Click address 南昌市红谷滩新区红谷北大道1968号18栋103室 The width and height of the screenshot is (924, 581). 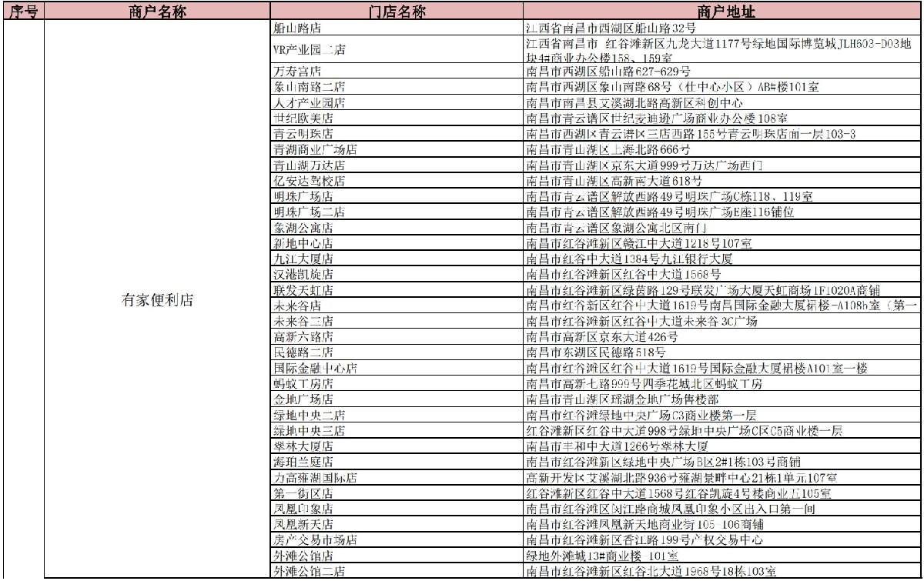click(651, 571)
